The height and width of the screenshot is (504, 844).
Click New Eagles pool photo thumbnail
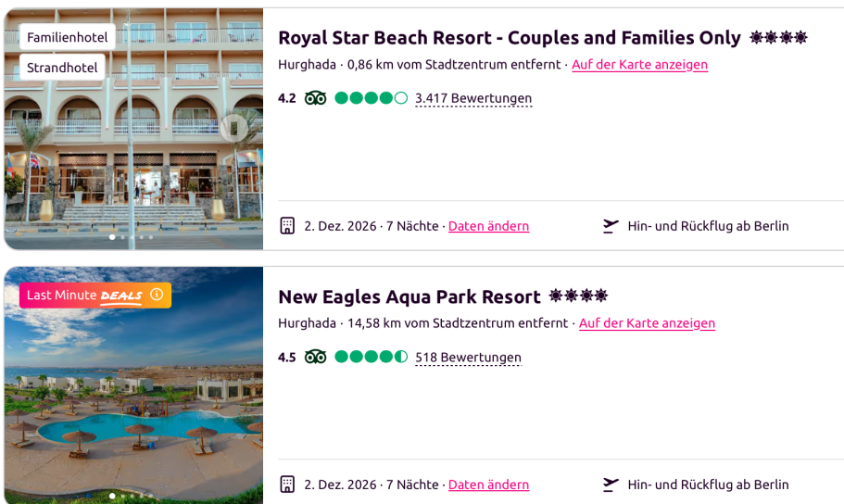tap(133, 385)
